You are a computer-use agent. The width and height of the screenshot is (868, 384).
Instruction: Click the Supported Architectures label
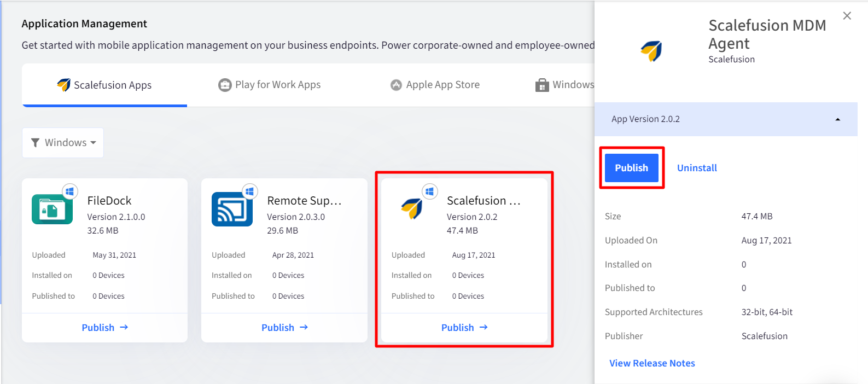654,312
